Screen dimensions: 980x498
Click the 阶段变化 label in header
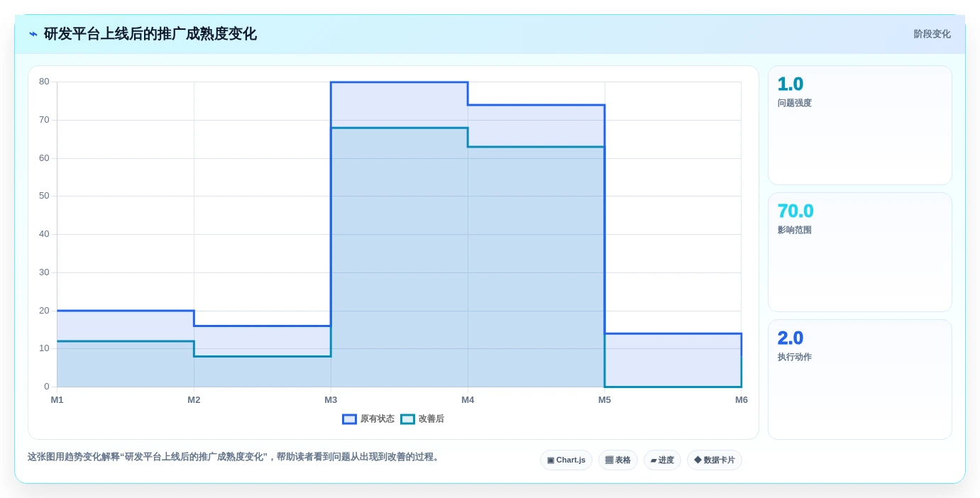(x=932, y=34)
